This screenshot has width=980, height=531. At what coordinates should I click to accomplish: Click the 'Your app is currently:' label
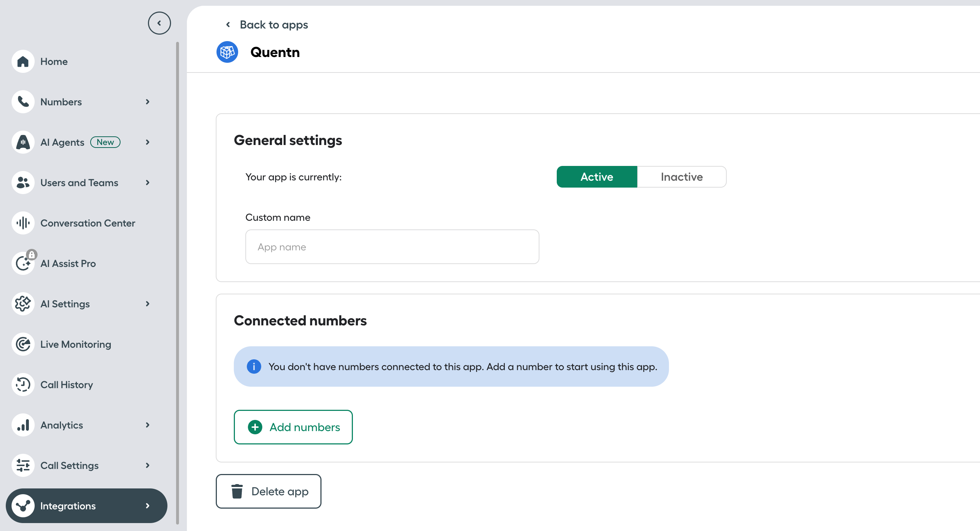(x=293, y=177)
